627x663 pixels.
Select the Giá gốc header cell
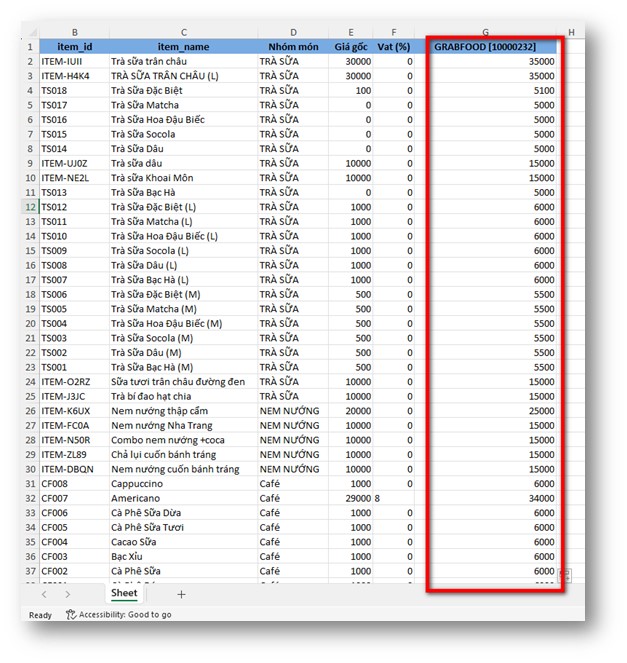(351, 47)
